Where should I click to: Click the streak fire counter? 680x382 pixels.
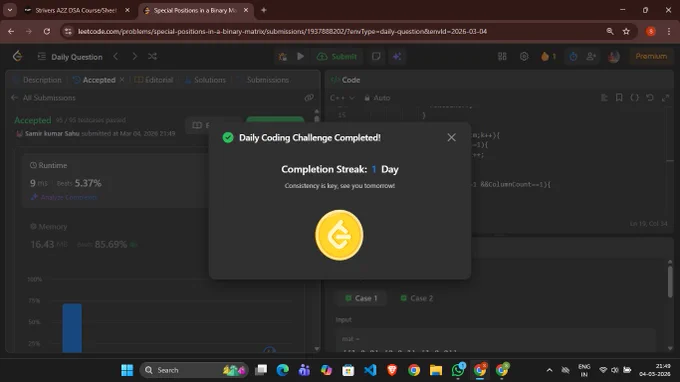pyautogui.click(x=548, y=56)
